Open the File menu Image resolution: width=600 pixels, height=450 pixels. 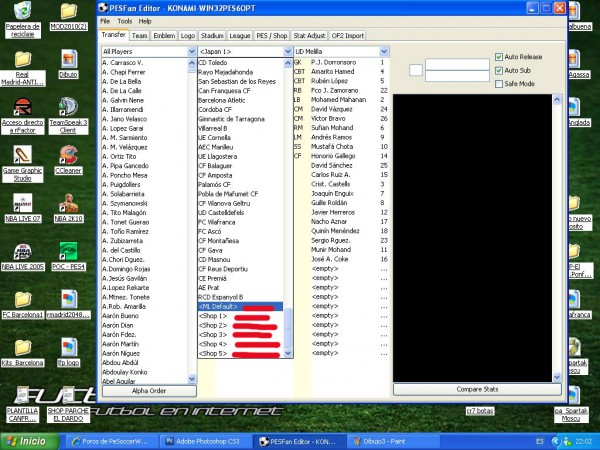pyautogui.click(x=105, y=21)
